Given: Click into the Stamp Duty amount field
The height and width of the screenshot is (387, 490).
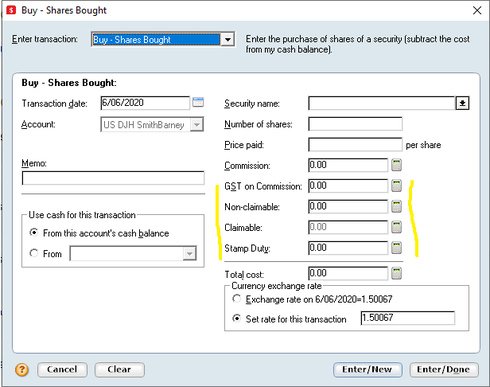Looking at the screenshot, I should 348,248.
